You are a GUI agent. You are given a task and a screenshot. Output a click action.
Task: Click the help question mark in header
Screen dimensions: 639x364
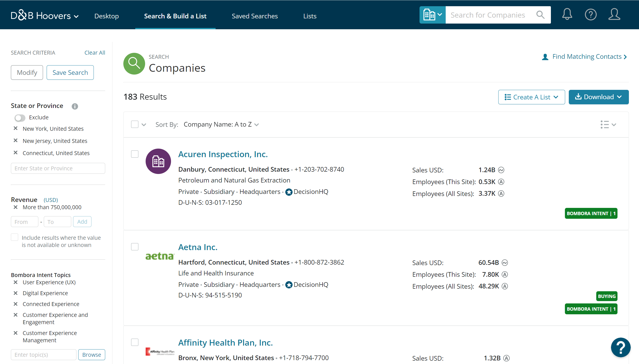coord(591,14)
